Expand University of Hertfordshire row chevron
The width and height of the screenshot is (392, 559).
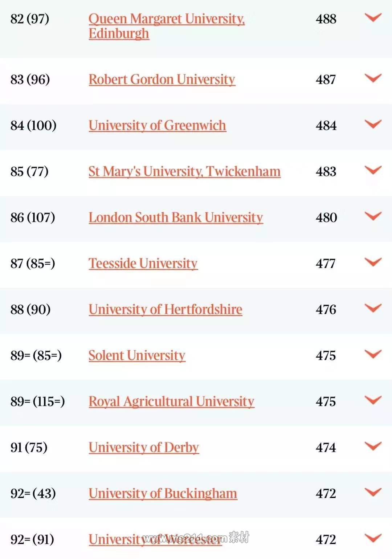click(x=373, y=308)
